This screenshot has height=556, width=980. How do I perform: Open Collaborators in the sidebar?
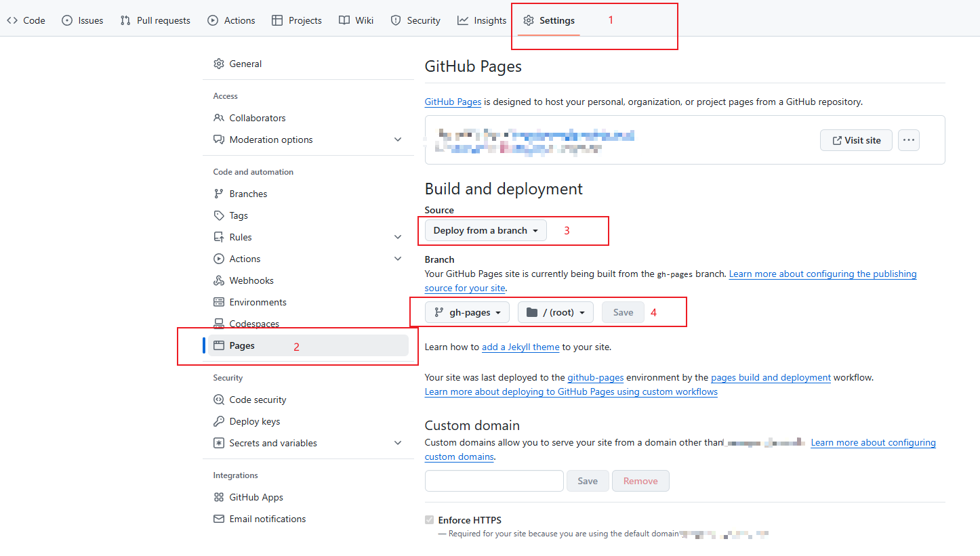coord(308,118)
